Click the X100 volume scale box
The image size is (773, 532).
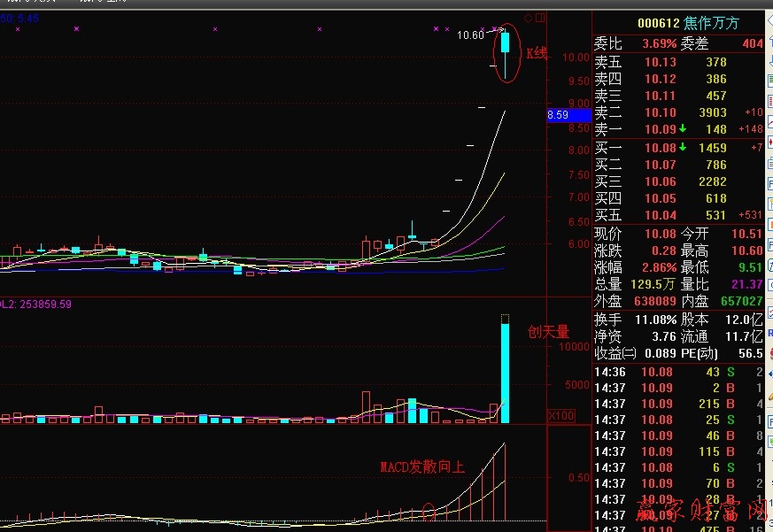[560, 415]
